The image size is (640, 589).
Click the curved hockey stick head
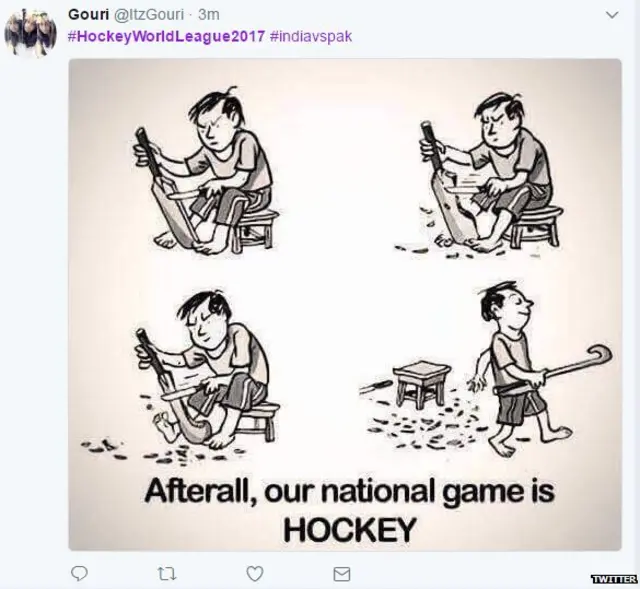click(x=598, y=355)
